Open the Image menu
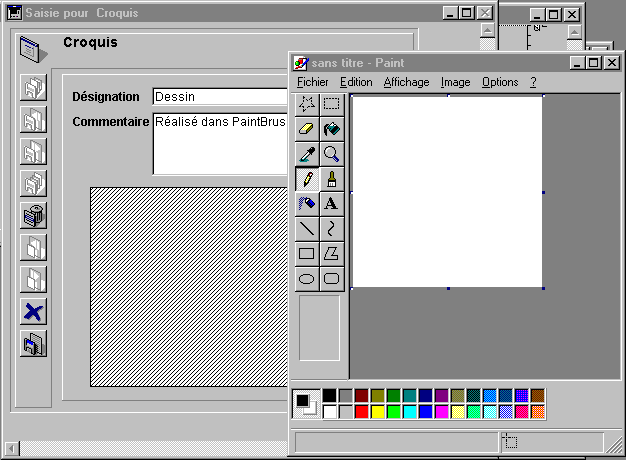 click(455, 82)
